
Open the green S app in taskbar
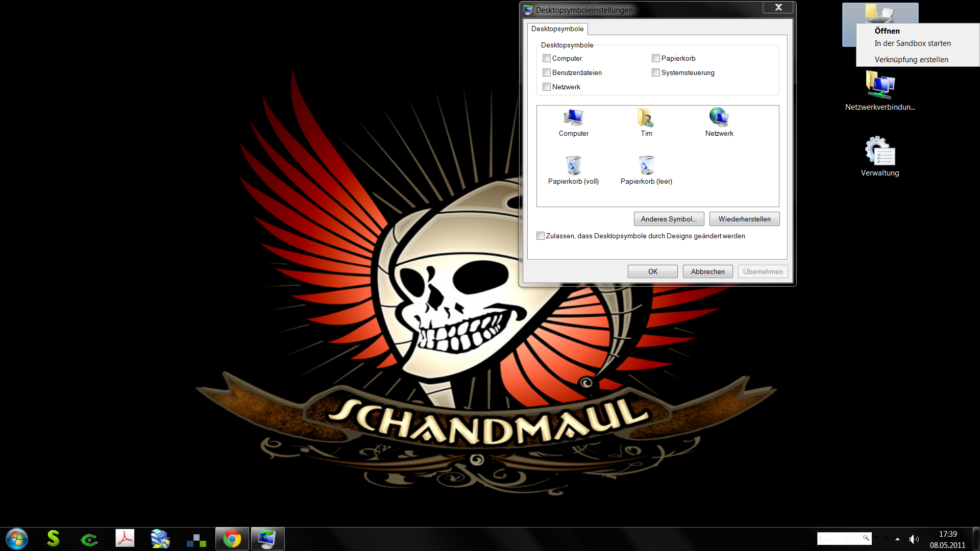pyautogui.click(x=53, y=539)
